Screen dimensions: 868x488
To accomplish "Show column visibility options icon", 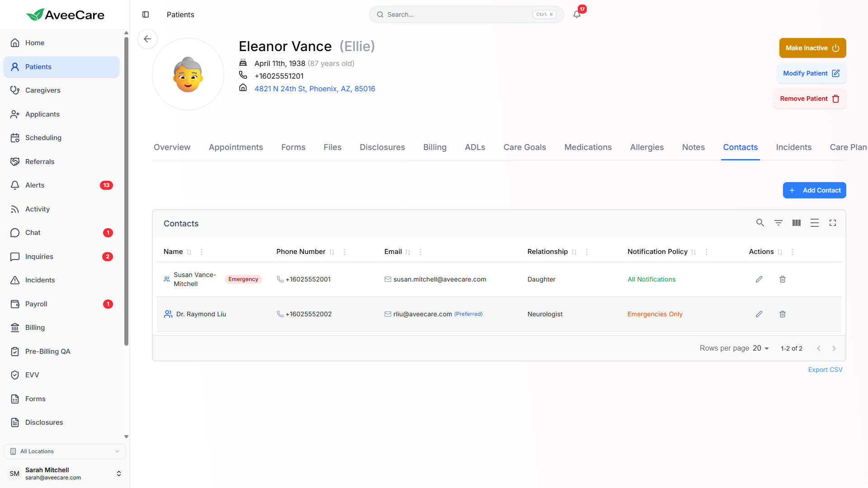I will pos(796,223).
